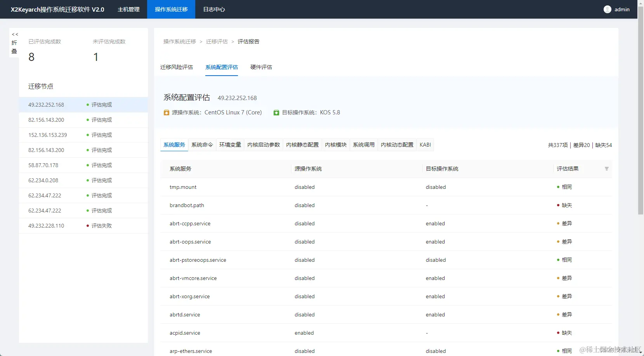The image size is (644, 356).
Task: Click the source OS icon beside CentOS Linux
Action: (167, 113)
